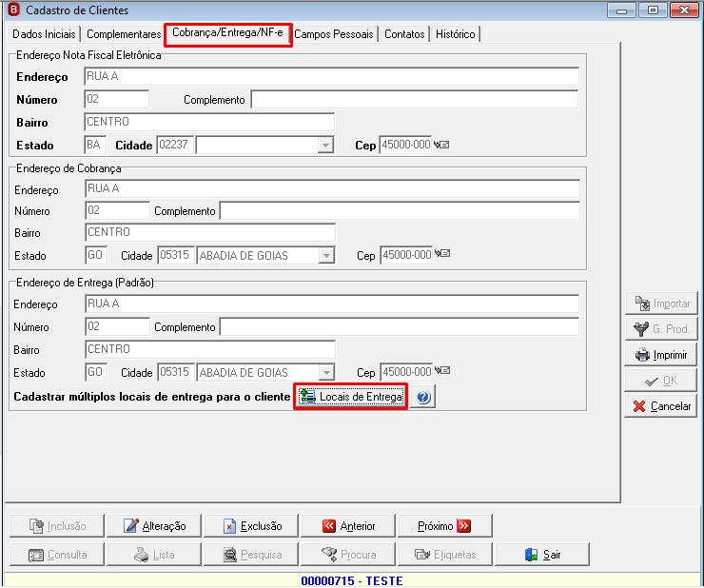Open the Campos Pessoais tab
The image size is (704, 588).
(x=334, y=34)
